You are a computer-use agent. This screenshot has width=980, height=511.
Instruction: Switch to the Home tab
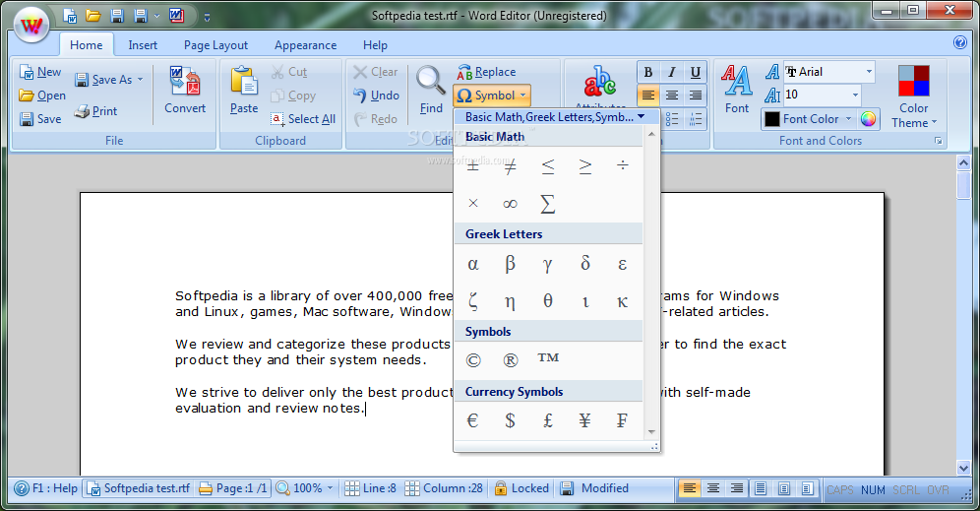87,45
